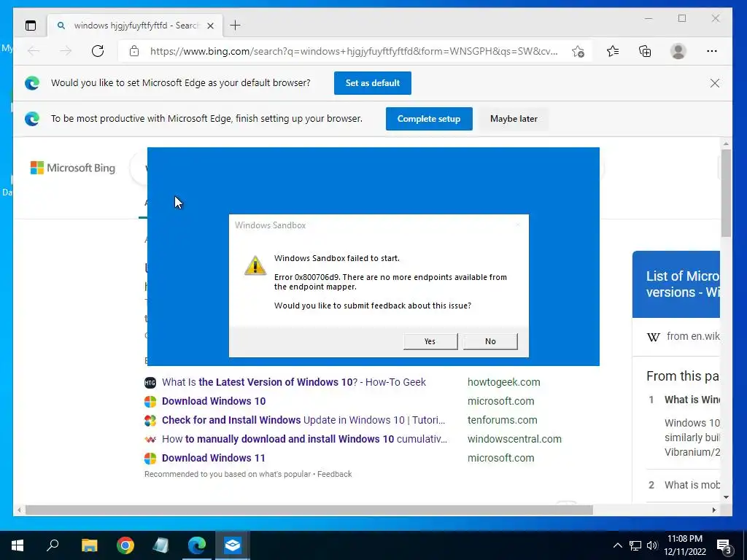This screenshot has width=747, height=560.
Task: Open taskbar Search magnifier
Action: 53,545
